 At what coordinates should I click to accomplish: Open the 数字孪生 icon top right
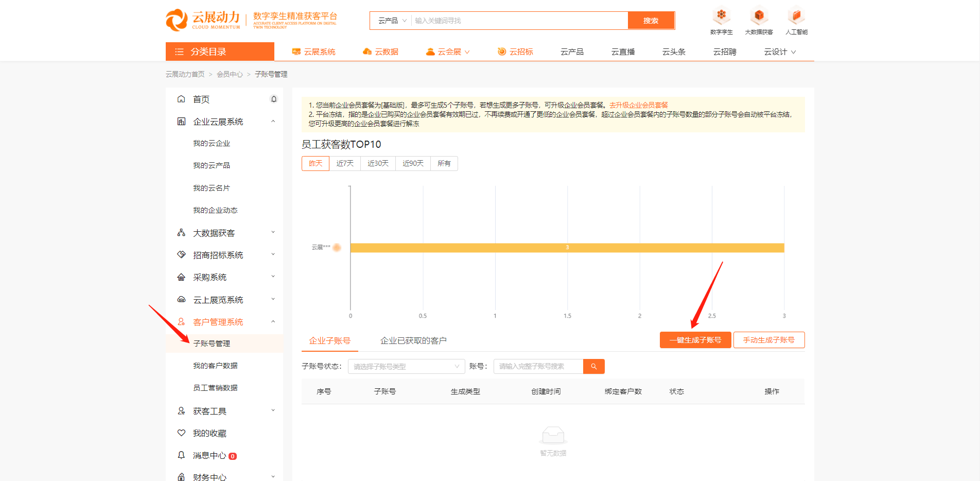pyautogui.click(x=721, y=16)
